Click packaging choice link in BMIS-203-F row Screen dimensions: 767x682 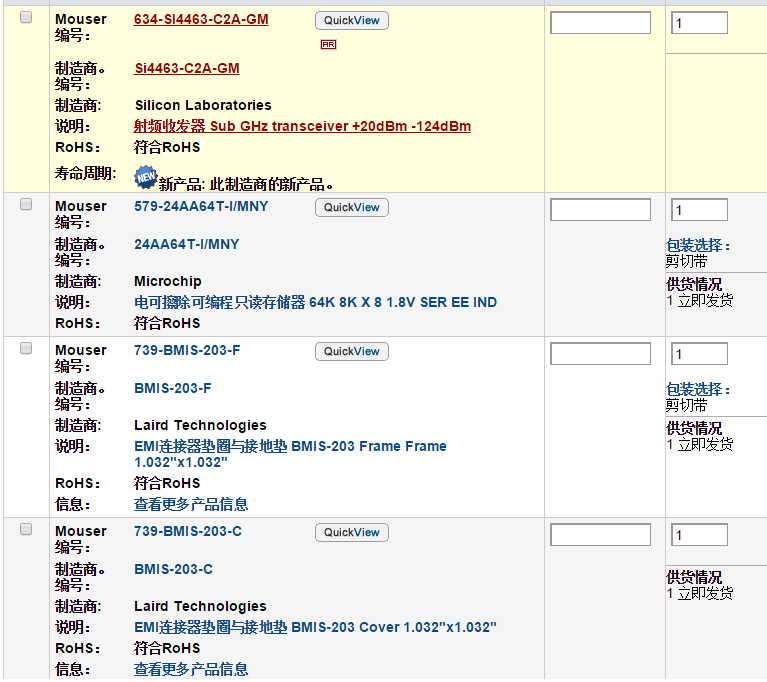[698, 389]
